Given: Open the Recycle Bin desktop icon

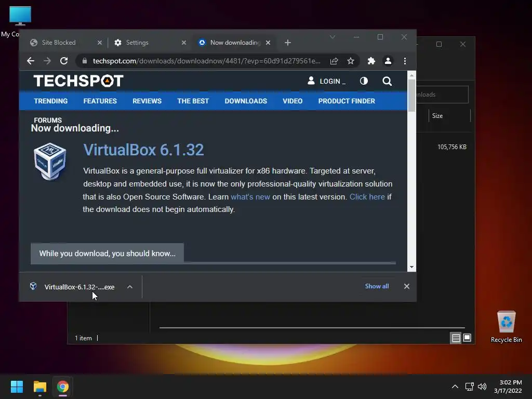Looking at the screenshot, I should point(506,327).
